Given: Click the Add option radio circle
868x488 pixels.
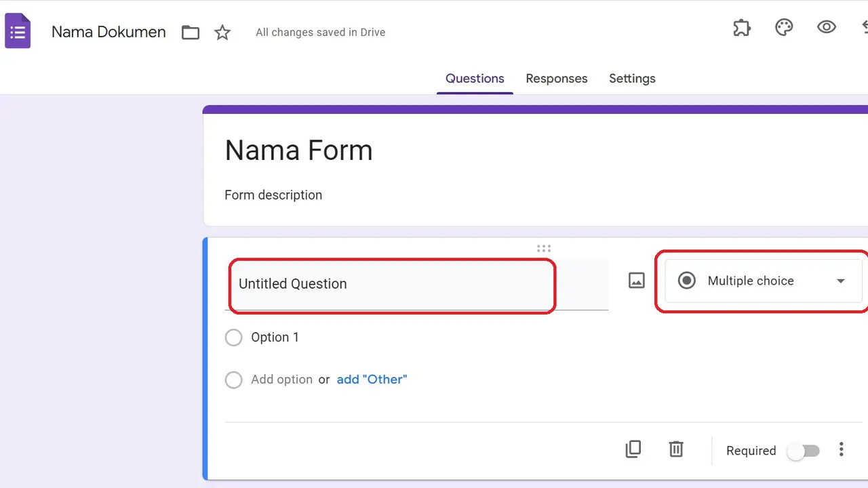Looking at the screenshot, I should pyautogui.click(x=233, y=380).
